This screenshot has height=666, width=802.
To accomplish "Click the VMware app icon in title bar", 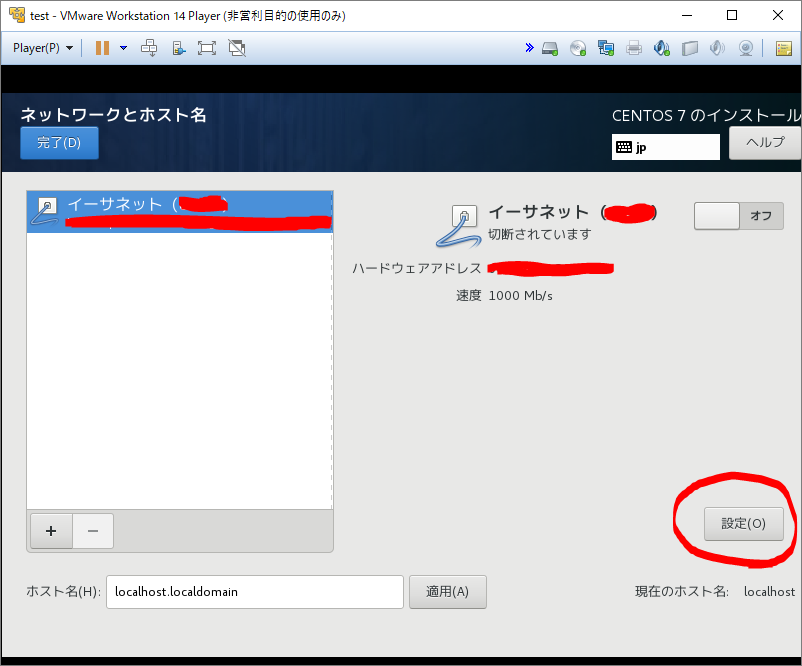I will 17,15.
